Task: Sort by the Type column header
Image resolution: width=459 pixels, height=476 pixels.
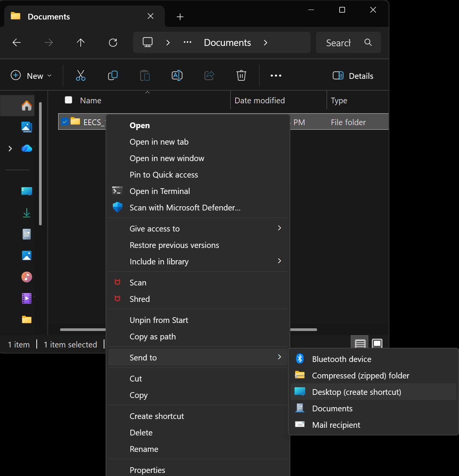Action: point(339,101)
